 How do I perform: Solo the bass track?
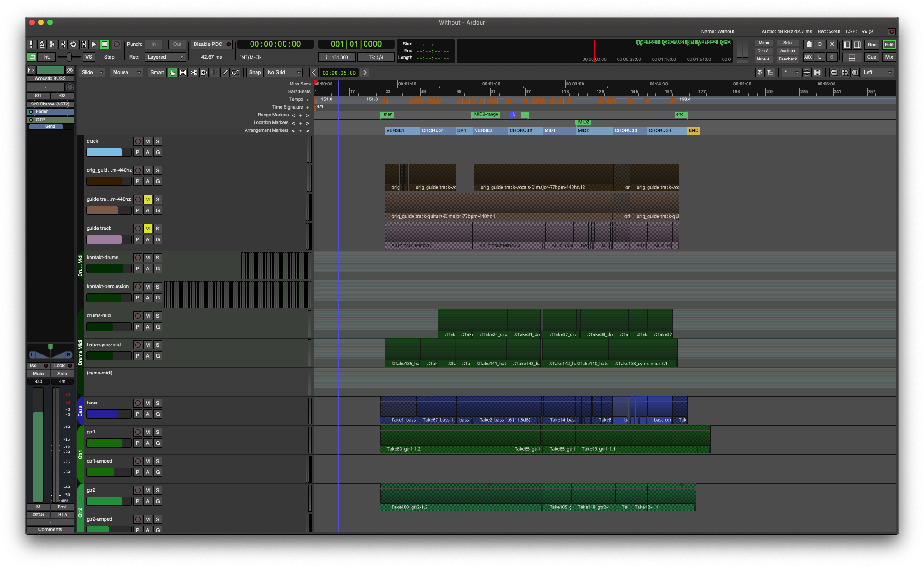157,403
